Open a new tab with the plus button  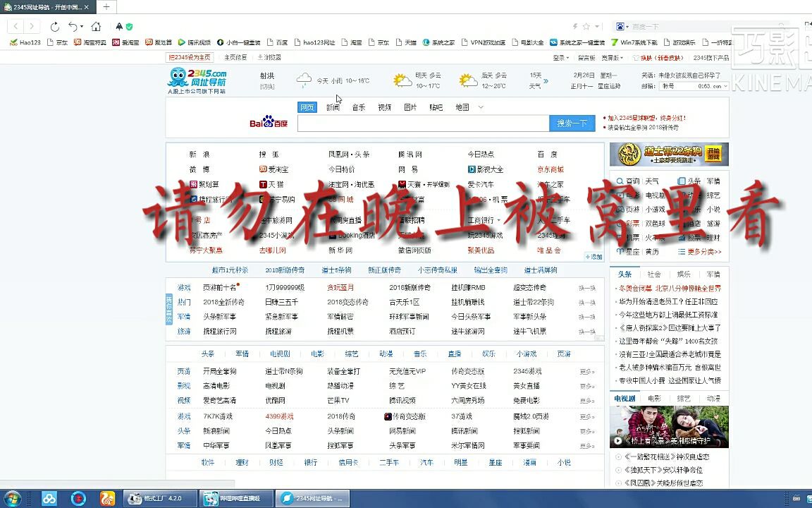tap(106, 7)
